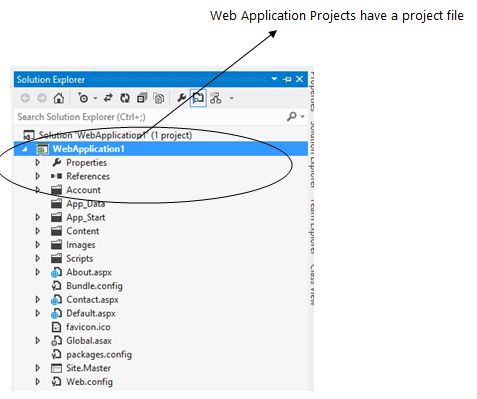Screen dimensions: 477x399
Task: Open search options dropdown arrow
Action: (302, 117)
